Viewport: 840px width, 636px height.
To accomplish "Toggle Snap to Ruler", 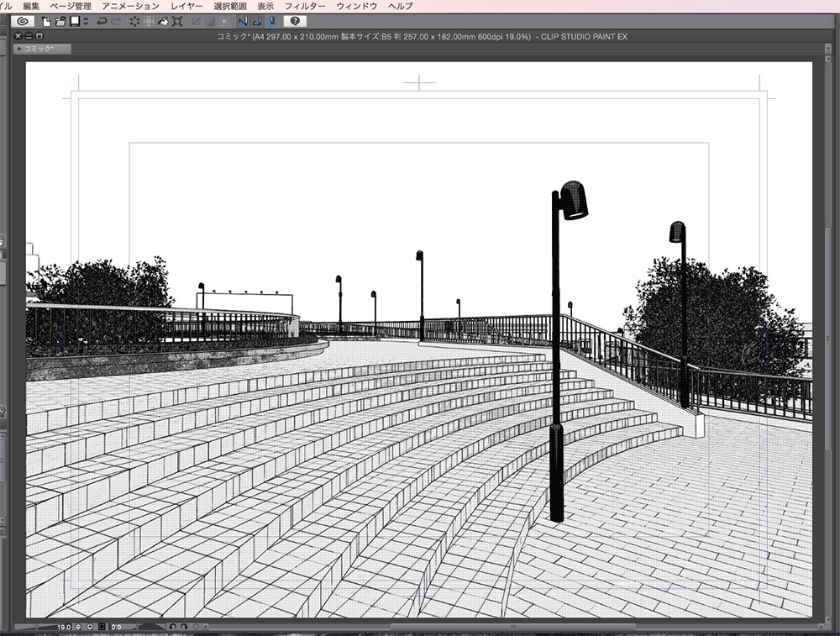I will pyautogui.click(x=244, y=22).
